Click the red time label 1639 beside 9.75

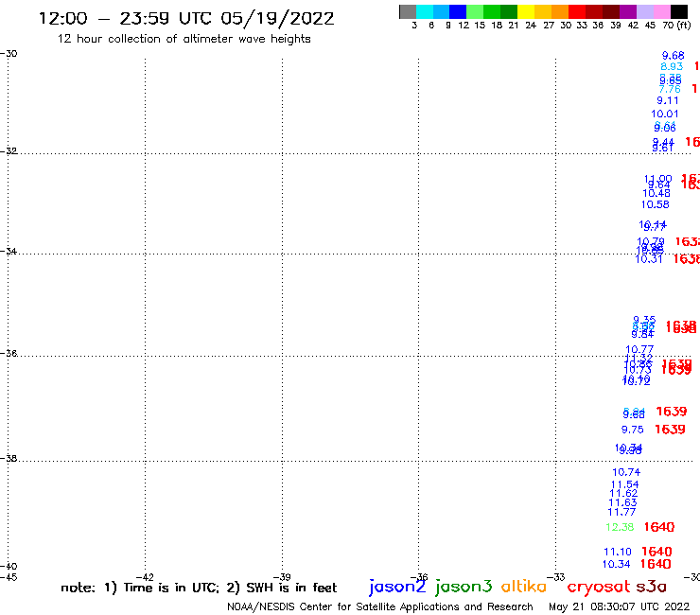point(670,430)
